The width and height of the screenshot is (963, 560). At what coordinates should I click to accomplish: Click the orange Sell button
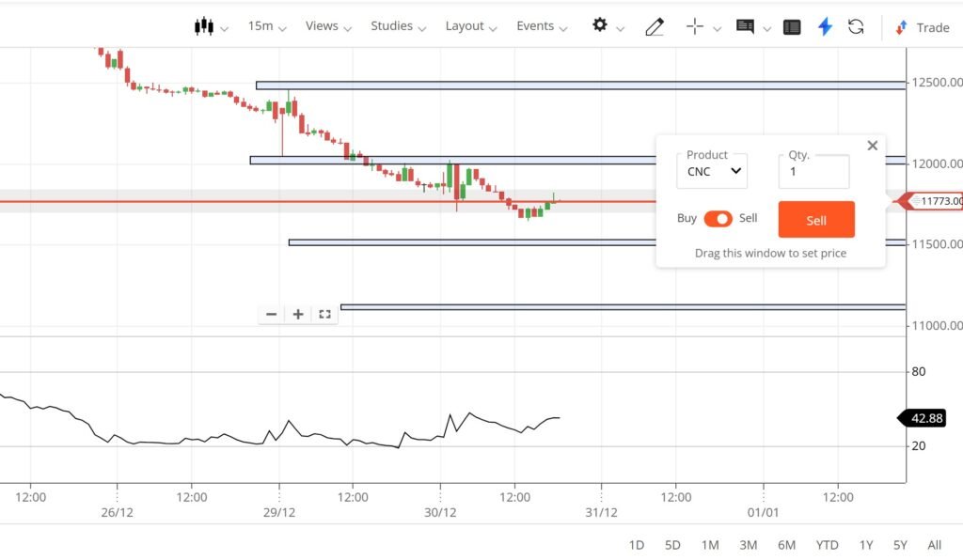point(816,219)
